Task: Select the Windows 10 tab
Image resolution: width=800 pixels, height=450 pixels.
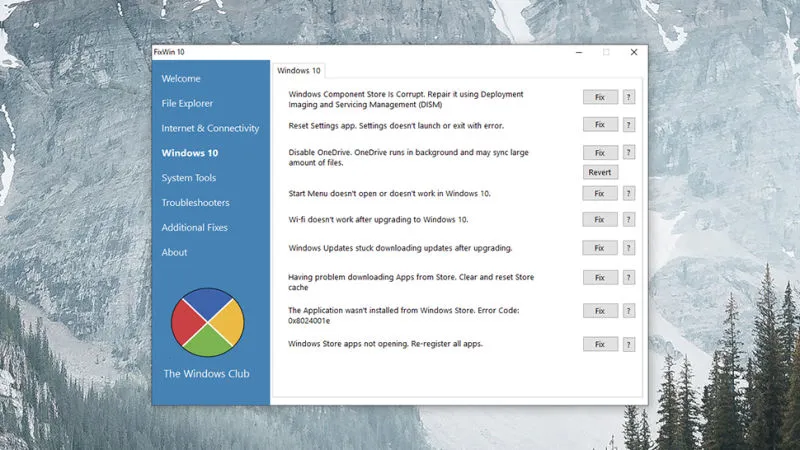Action: coord(298,71)
